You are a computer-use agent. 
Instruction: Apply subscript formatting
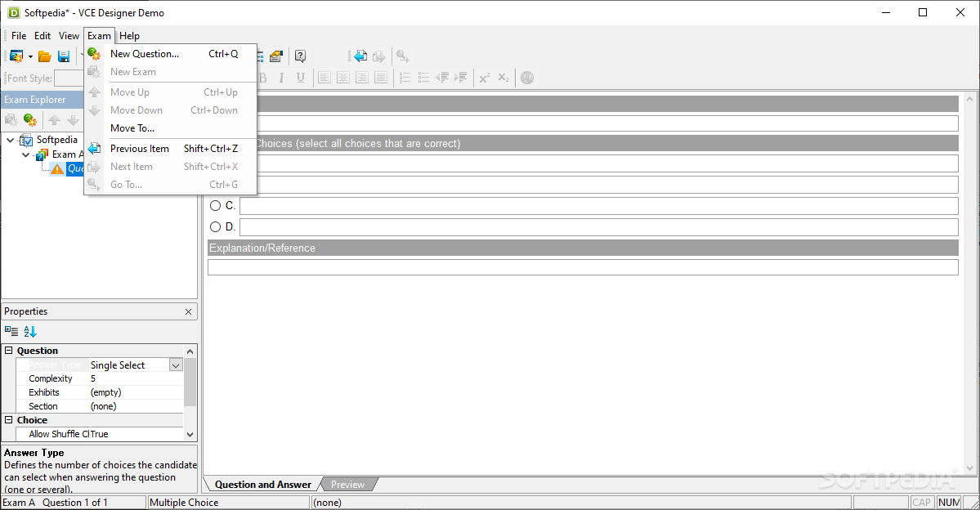coord(503,78)
